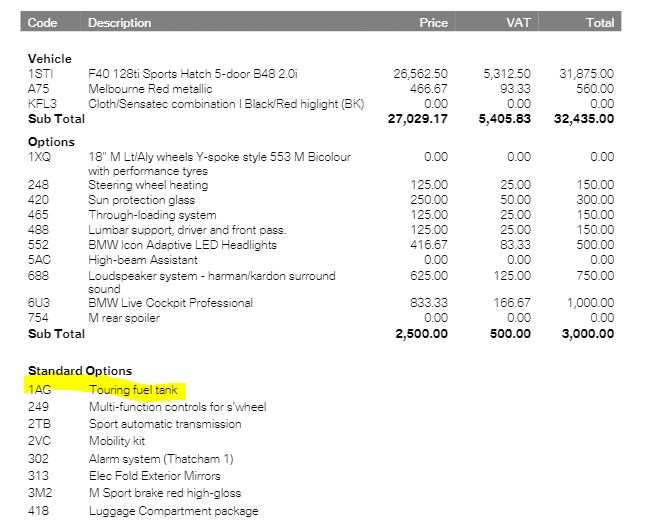Select code 1STI in the vehicle list
Image resolution: width=649 pixels, height=520 pixels.
[x=41, y=74]
